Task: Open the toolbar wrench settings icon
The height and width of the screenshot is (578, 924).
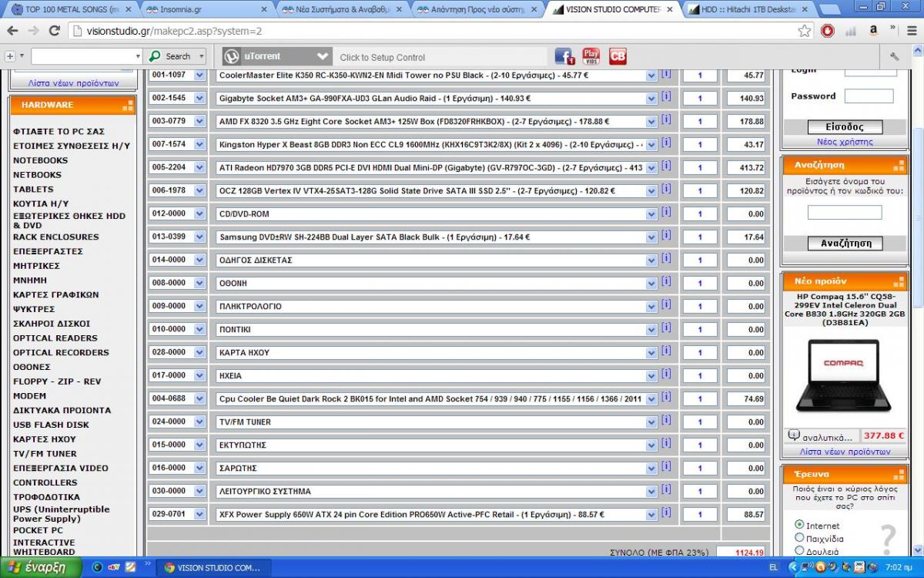Action: click(x=894, y=56)
